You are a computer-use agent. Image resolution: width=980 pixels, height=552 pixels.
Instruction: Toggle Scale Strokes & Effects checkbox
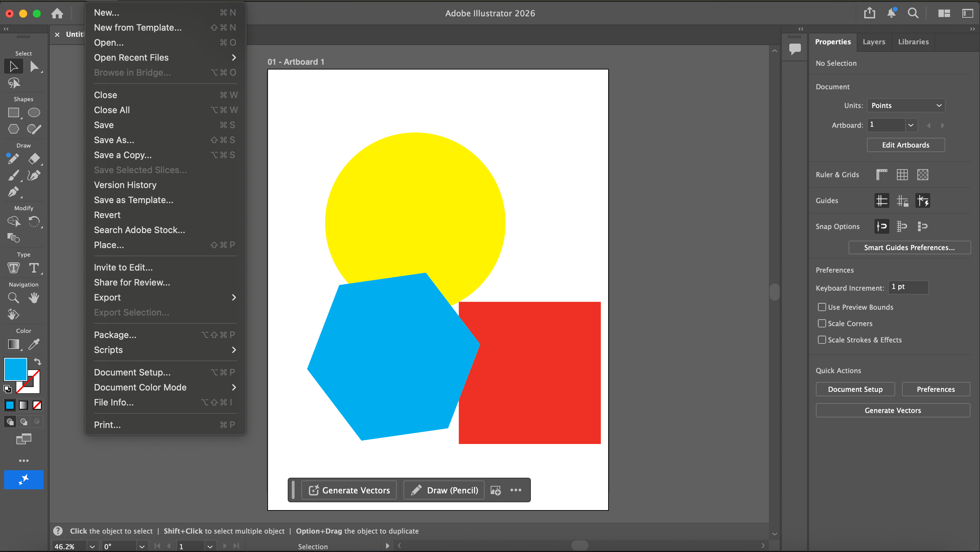[x=822, y=340]
